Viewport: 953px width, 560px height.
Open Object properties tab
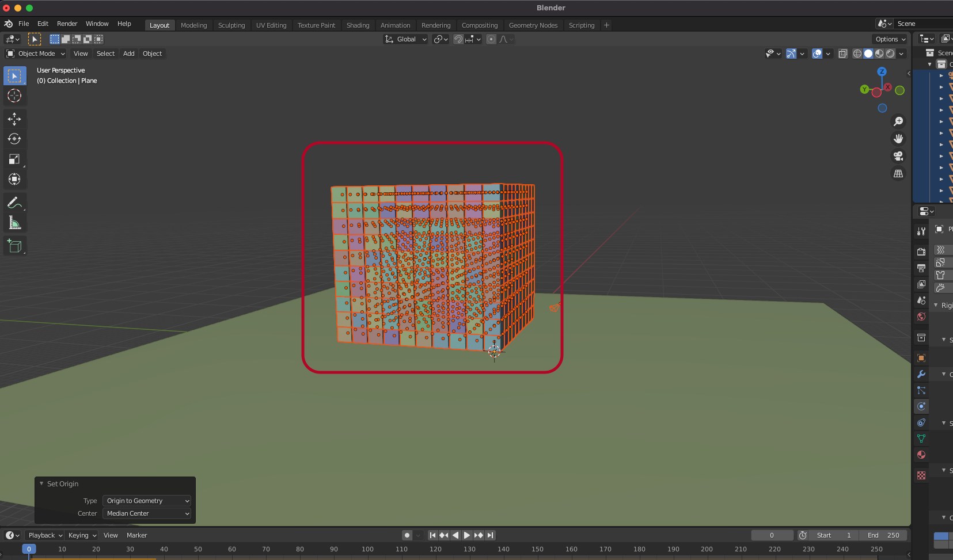(921, 357)
